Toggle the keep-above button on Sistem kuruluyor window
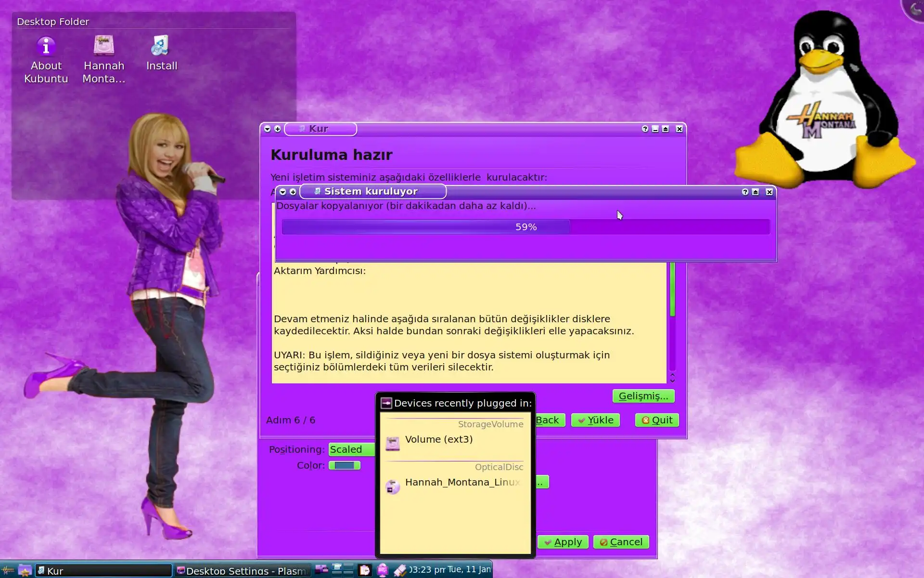The image size is (924, 578). (756, 192)
